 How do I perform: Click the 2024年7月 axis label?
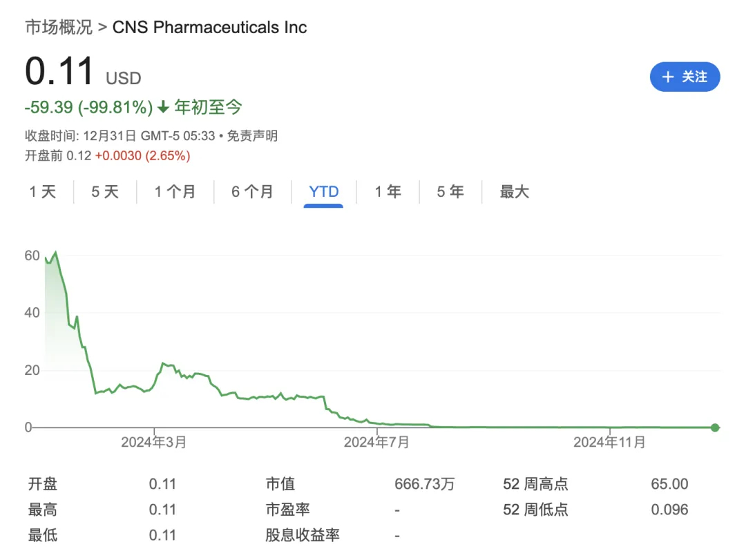coord(376,442)
